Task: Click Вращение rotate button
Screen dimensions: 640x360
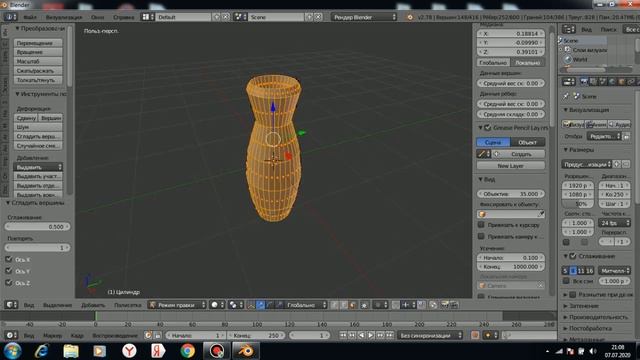Action: (x=38, y=52)
